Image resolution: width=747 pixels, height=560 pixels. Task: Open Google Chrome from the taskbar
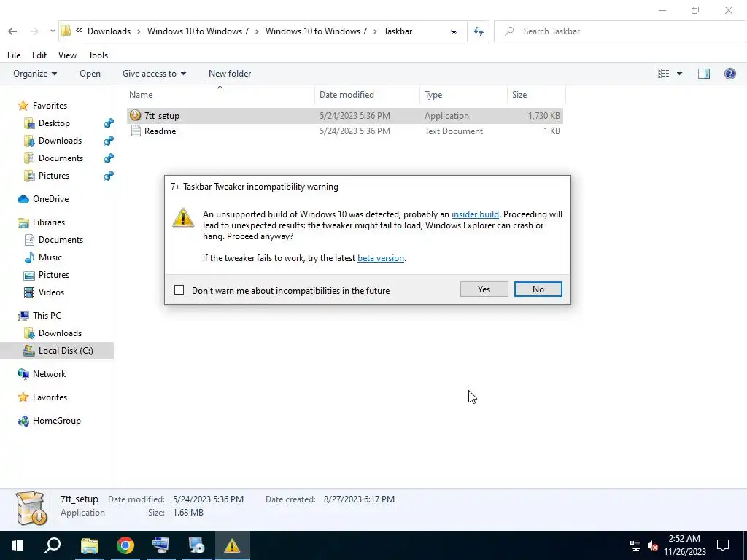tap(125, 545)
